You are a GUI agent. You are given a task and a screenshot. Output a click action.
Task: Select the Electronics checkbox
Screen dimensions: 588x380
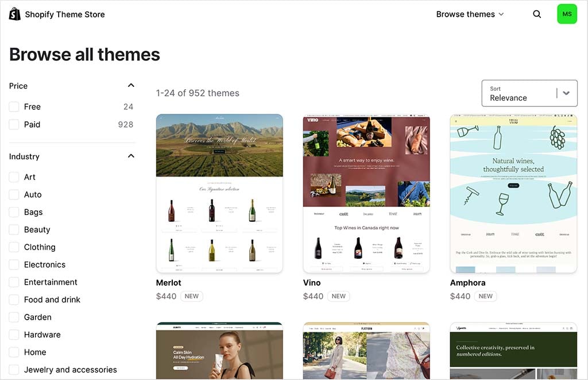pyautogui.click(x=14, y=265)
